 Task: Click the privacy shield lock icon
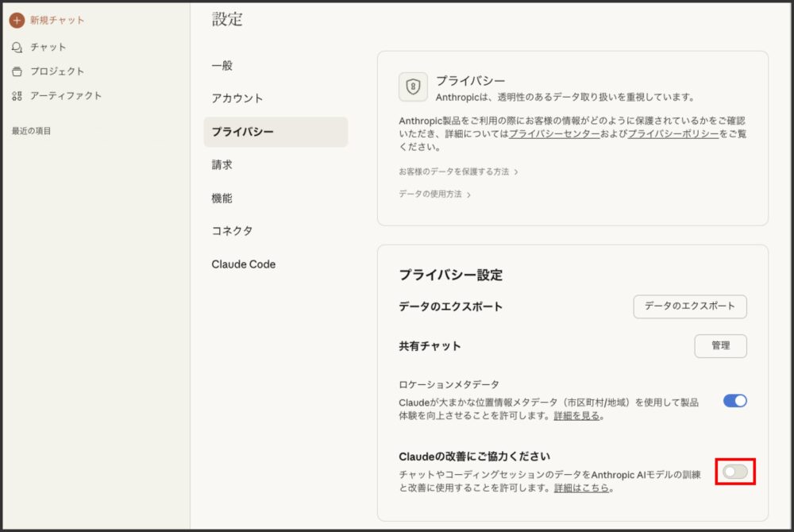(x=413, y=87)
